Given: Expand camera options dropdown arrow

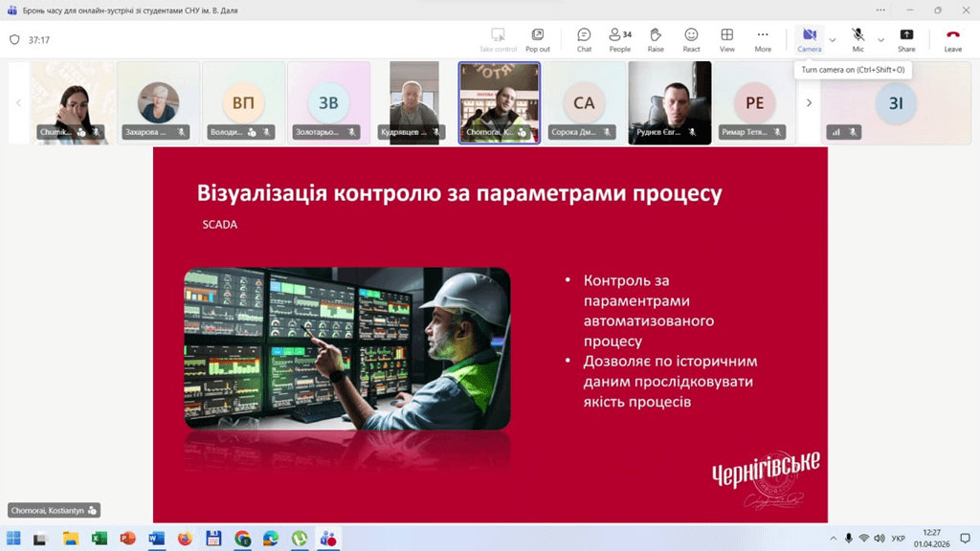Looking at the screenshot, I should [832, 40].
